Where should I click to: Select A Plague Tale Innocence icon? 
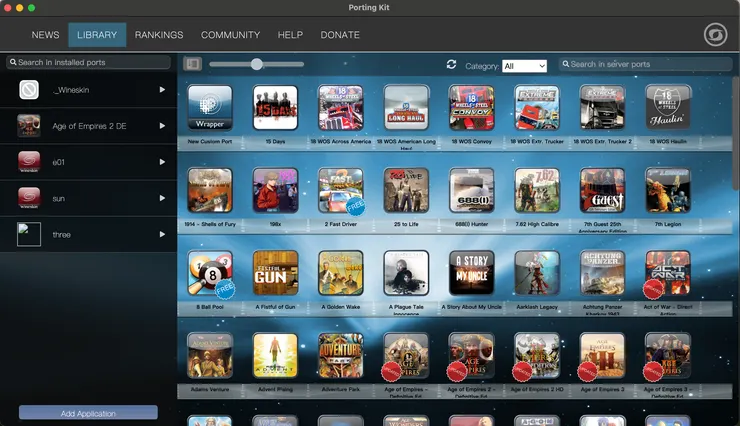click(x=406, y=273)
